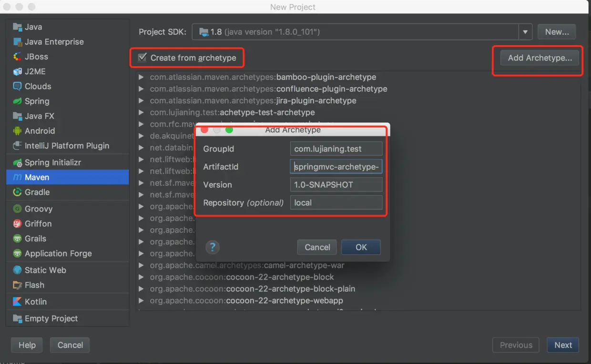Image resolution: width=591 pixels, height=364 pixels.
Task: Toggle Create from archetype checkbox
Action: point(142,58)
